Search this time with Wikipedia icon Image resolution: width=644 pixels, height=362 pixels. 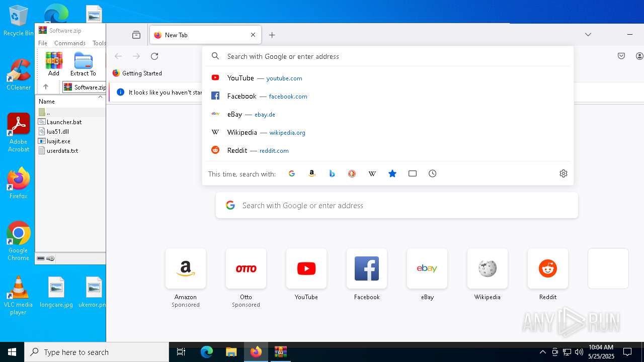tap(372, 173)
